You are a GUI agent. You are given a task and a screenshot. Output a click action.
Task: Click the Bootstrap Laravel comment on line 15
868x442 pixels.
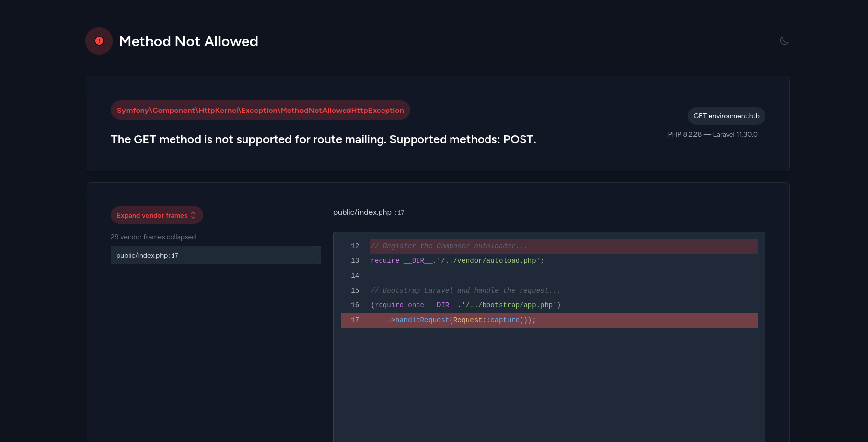(465, 291)
